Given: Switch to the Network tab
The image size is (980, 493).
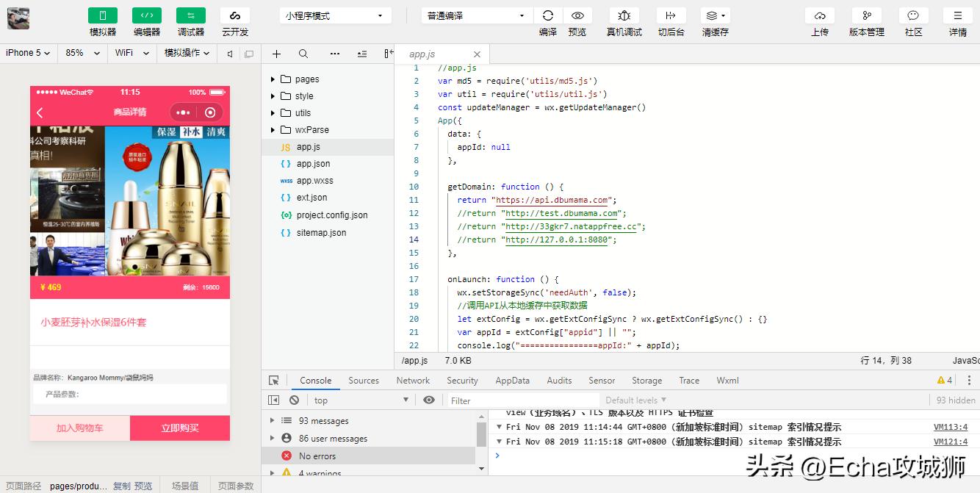Looking at the screenshot, I should coord(413,381).
